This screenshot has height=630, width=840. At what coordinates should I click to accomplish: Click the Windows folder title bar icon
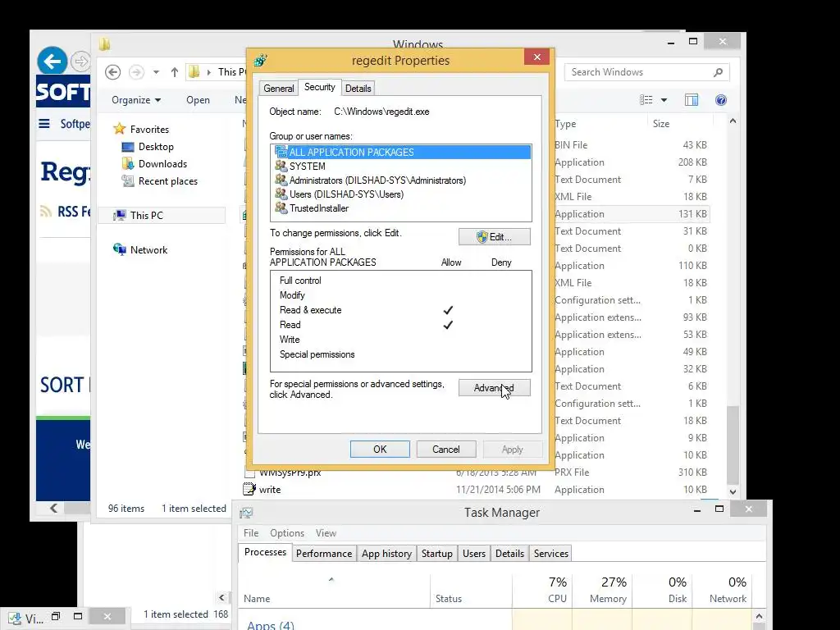coord(104,44)
